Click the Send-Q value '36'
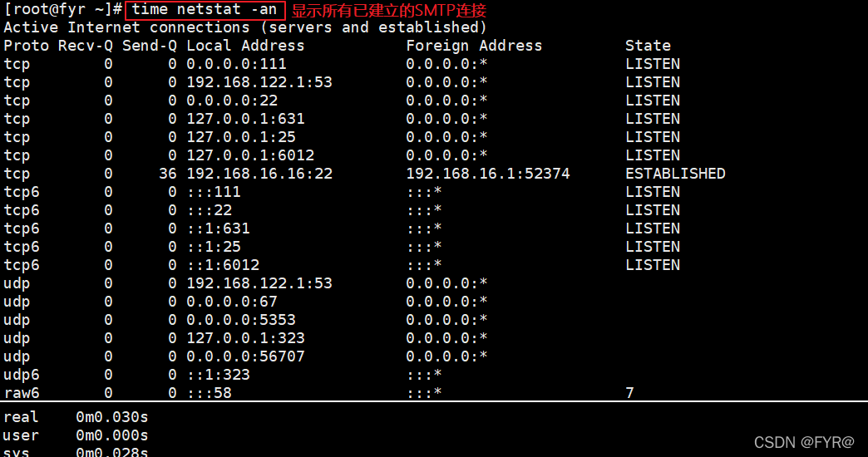 pyautogui.click(x=168, y=174)
